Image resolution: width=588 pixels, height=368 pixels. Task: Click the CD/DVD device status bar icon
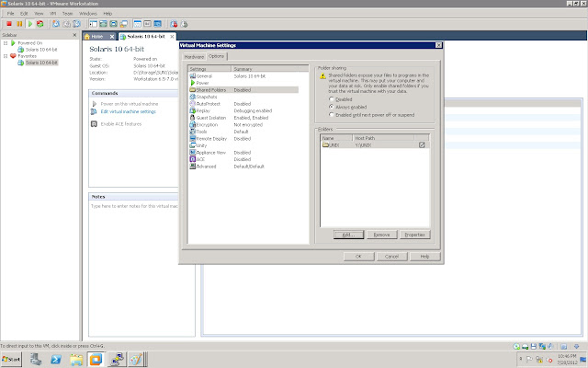coord(516,346)
